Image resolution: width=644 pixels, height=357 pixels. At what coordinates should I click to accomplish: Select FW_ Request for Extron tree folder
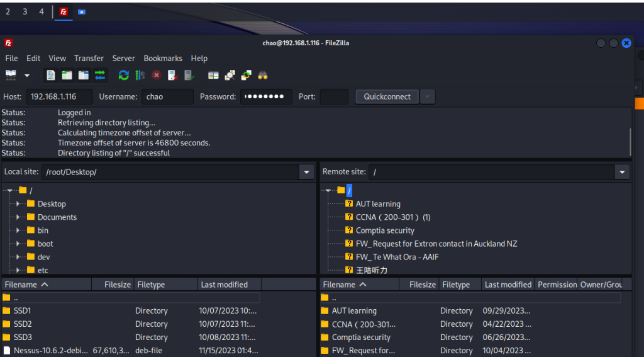[x=436, y=244]
